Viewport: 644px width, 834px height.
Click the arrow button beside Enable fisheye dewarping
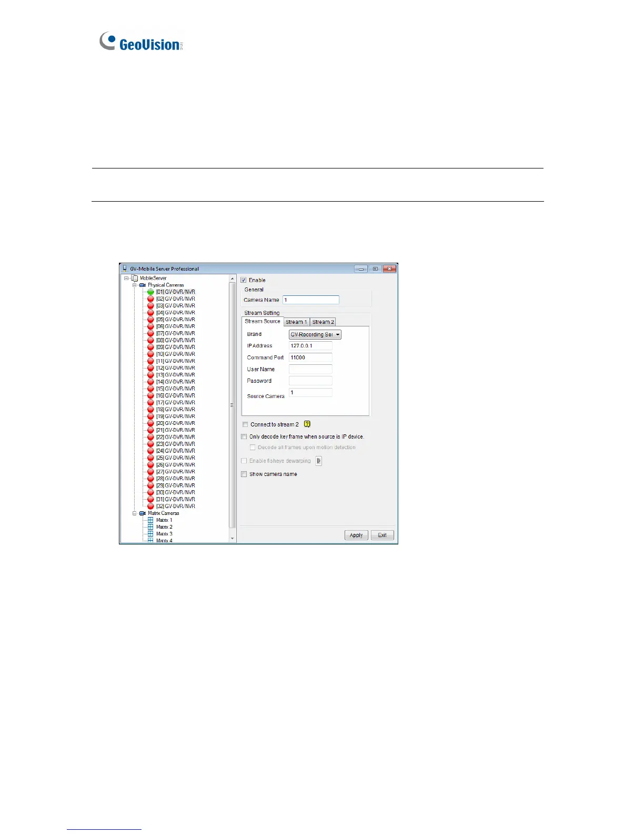[319, 461]
